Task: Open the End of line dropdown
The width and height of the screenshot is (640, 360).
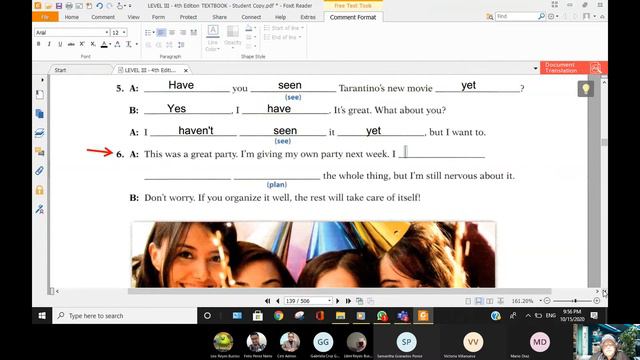Action: pyautogui.click(x=283, y=37)
